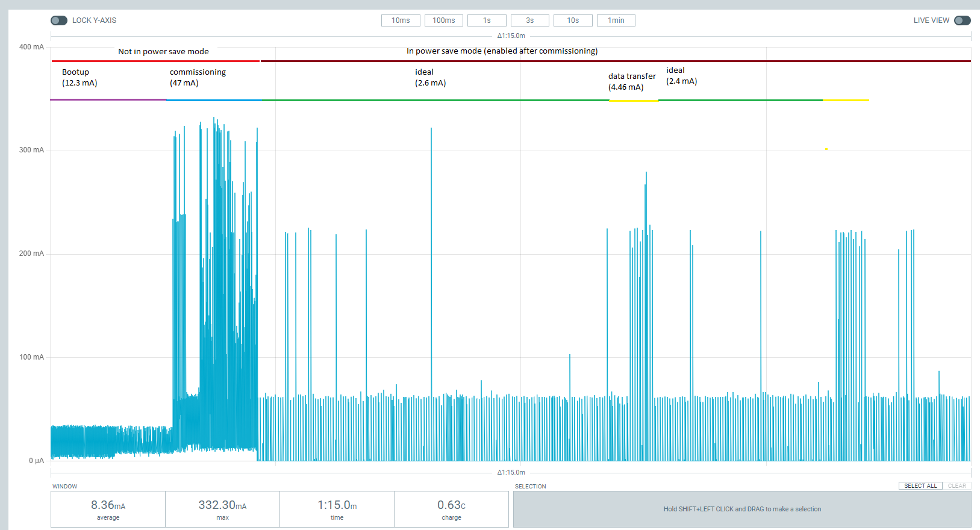Select the 10s time window
Screen dimensions: 980x530
tap(573, 20)
